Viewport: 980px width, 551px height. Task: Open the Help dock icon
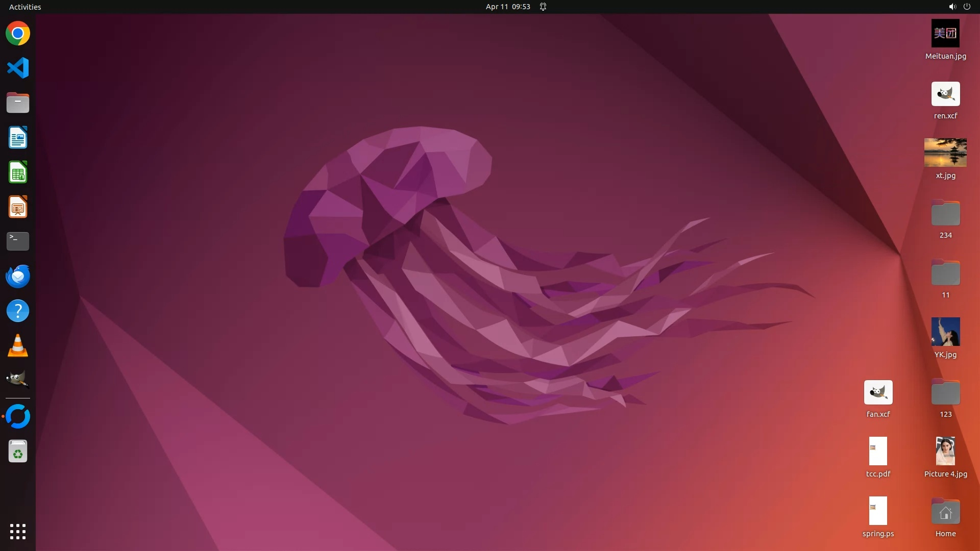pyautogui.click(x=18, y=311)
